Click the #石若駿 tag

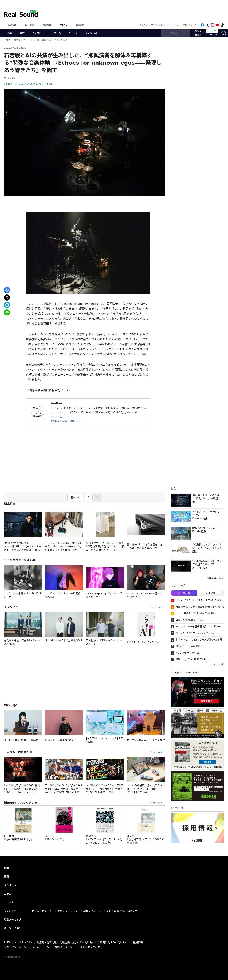25,84
